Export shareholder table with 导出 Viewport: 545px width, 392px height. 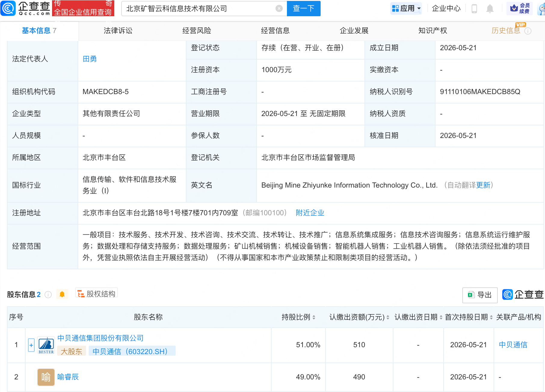point(480,295)
